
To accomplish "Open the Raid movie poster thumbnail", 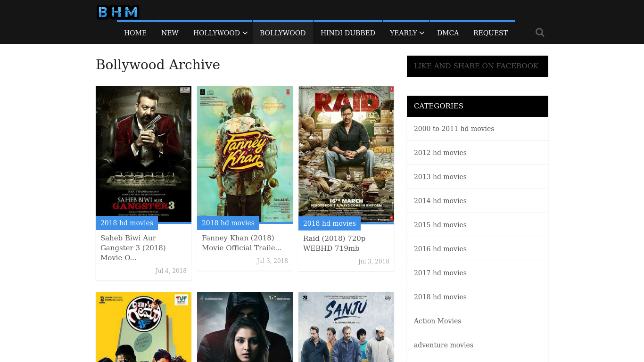I will [x=346, y=154].
